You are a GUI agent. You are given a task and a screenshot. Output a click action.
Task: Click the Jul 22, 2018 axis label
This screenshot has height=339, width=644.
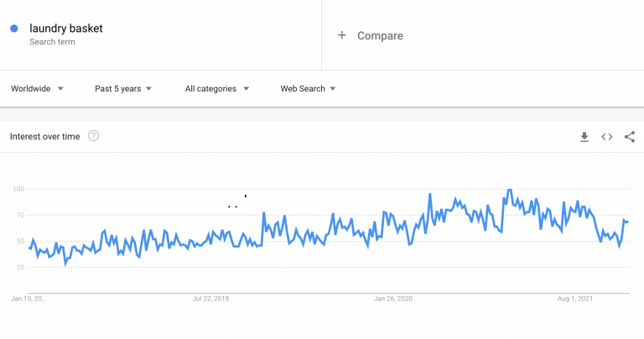tap(210, 299)
